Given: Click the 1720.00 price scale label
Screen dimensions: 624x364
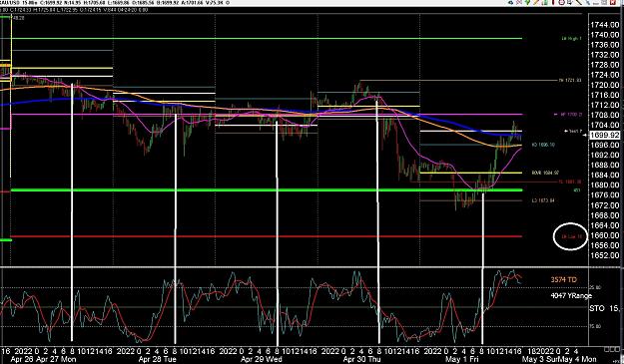Looking at the screenshot, I should click(604, 85).
